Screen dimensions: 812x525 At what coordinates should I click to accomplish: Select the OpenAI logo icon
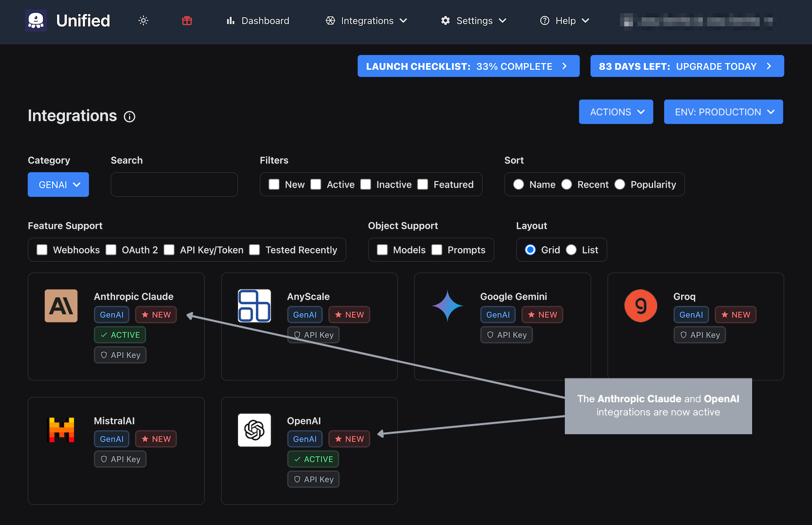tap(254, 430)
